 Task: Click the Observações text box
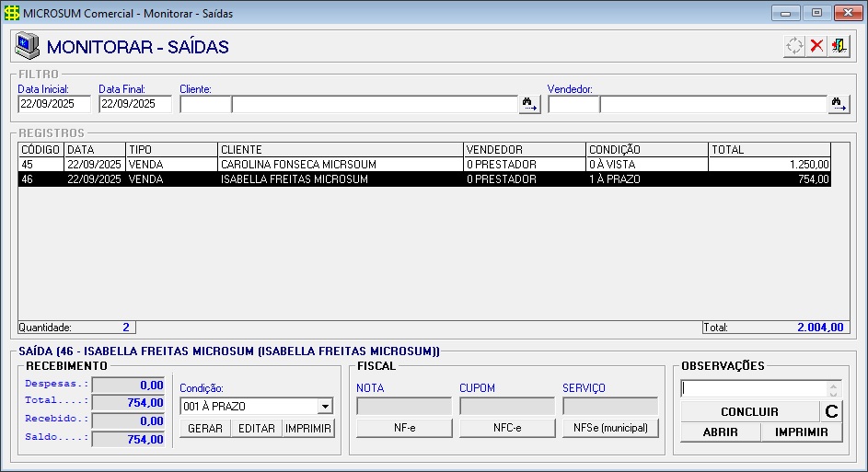(754, 388)
